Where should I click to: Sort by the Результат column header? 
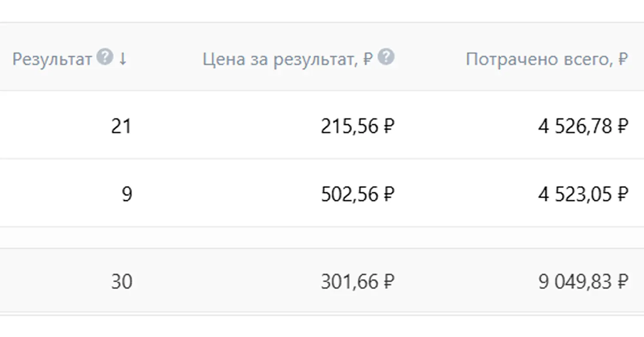click(52, 59)
